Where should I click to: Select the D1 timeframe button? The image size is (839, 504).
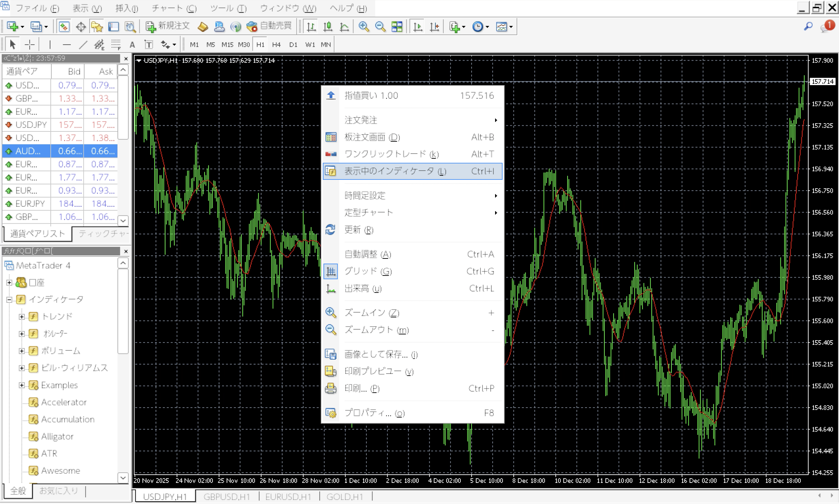(293, 45)
